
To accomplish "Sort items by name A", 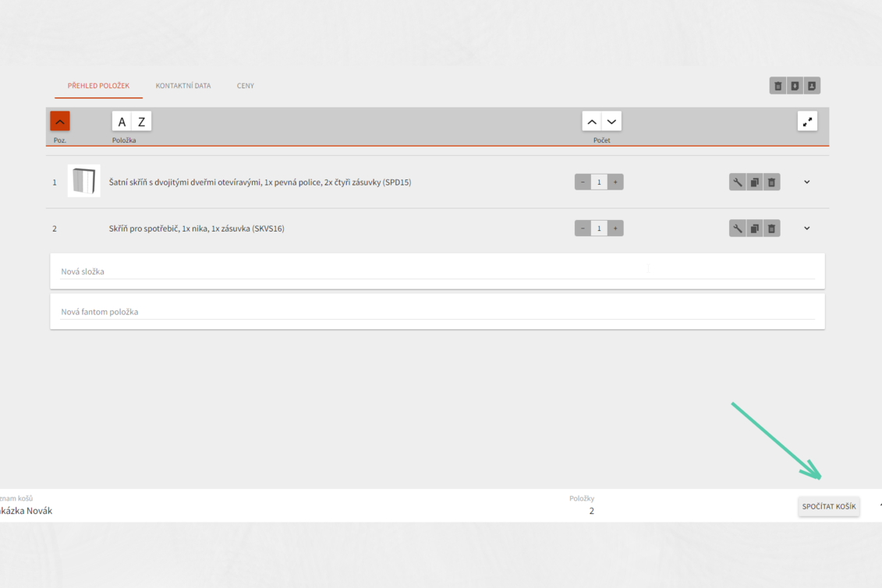I will (x=122, y=122).
